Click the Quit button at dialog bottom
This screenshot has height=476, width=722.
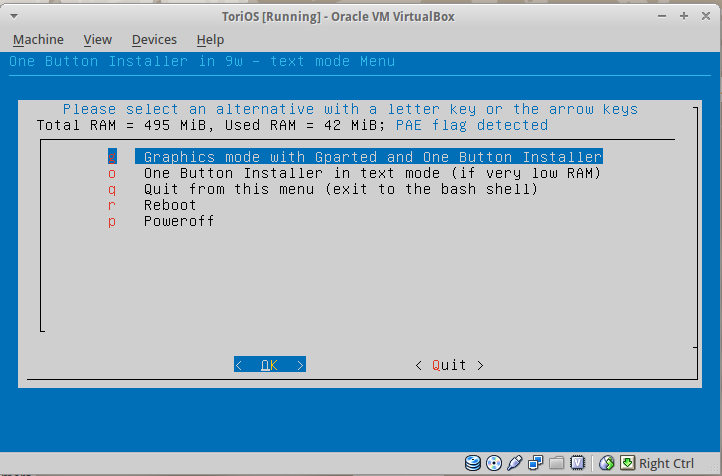[449, 365]
